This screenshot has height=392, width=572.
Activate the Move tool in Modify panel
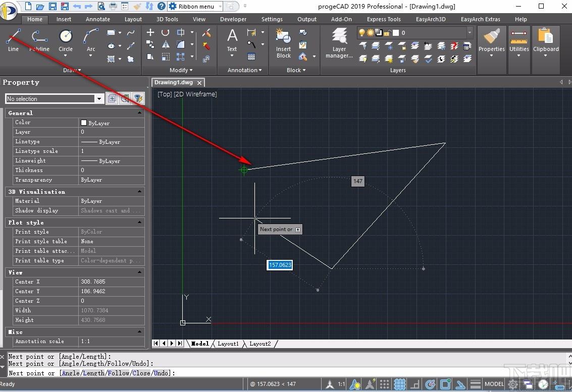point(150,32)
